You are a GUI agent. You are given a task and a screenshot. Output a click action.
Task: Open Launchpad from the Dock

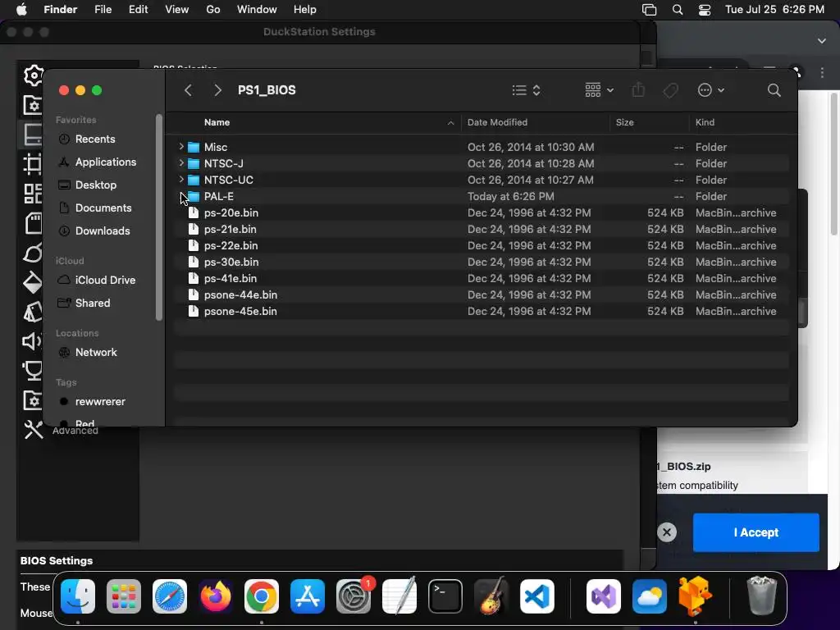click(x=124, y=596)
